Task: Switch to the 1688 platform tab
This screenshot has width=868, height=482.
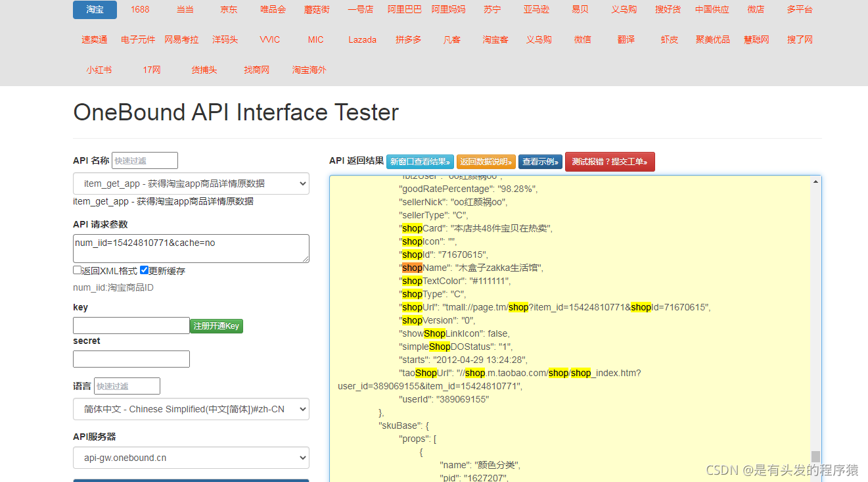Action: tap(140, 10)
